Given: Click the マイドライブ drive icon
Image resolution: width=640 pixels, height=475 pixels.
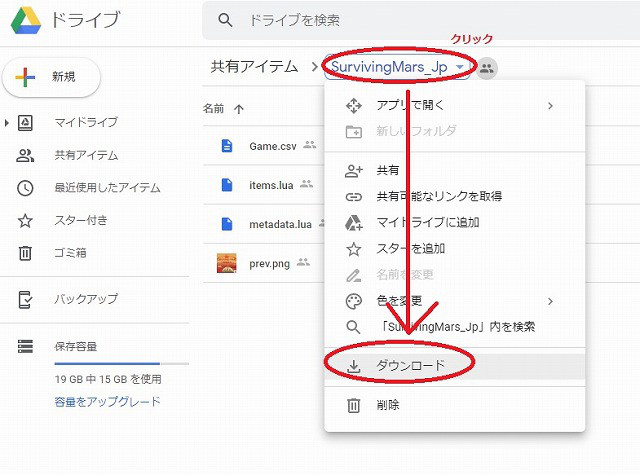Looking at the screenshot, I should point(25,122).
